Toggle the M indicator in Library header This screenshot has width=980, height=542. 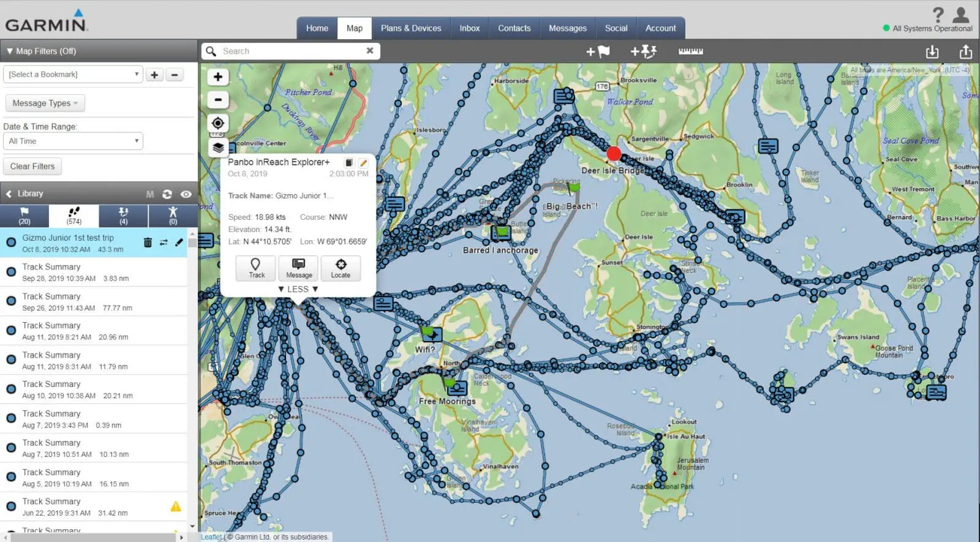[x=150, y=194]
